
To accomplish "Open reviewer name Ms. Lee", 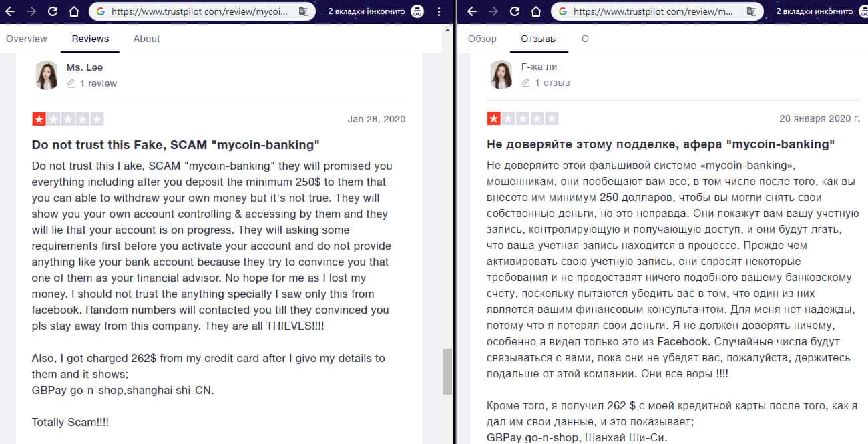I will click(x=85, y=67).
